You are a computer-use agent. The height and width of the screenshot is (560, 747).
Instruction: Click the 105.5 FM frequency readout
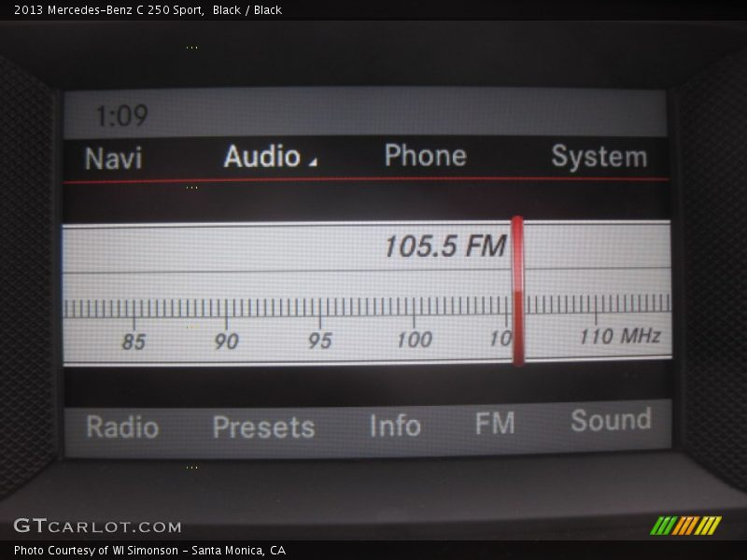tap(444, 246)
